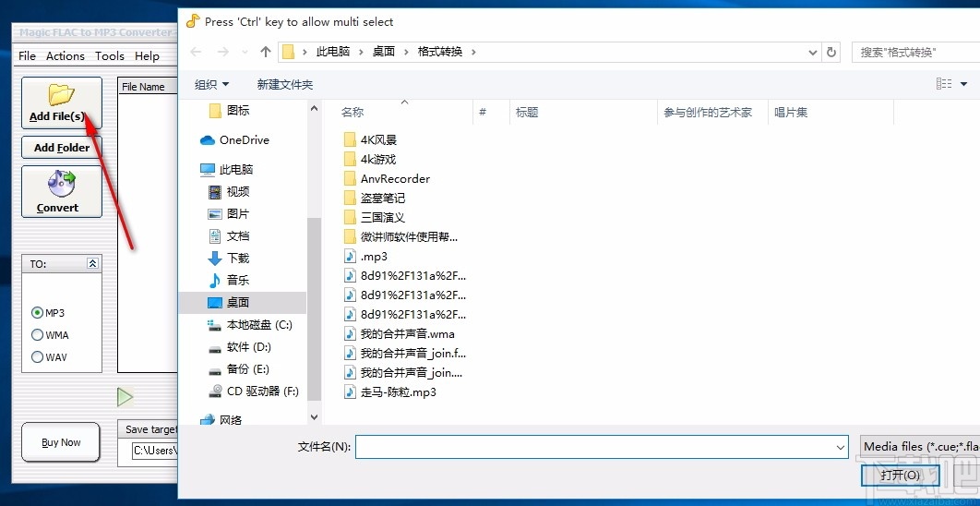Click the target folder path field
Screen dimensions: 980x506
[x=154, y=450]
